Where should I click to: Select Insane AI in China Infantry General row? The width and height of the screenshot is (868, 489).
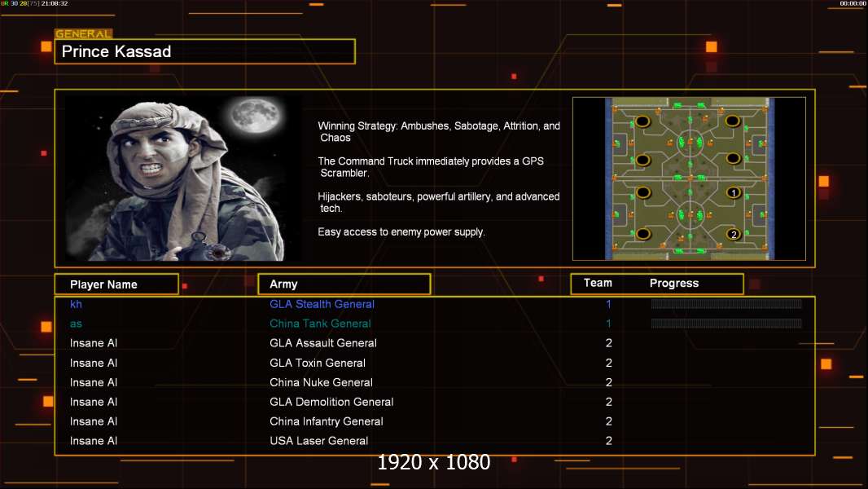click(94, 421)
